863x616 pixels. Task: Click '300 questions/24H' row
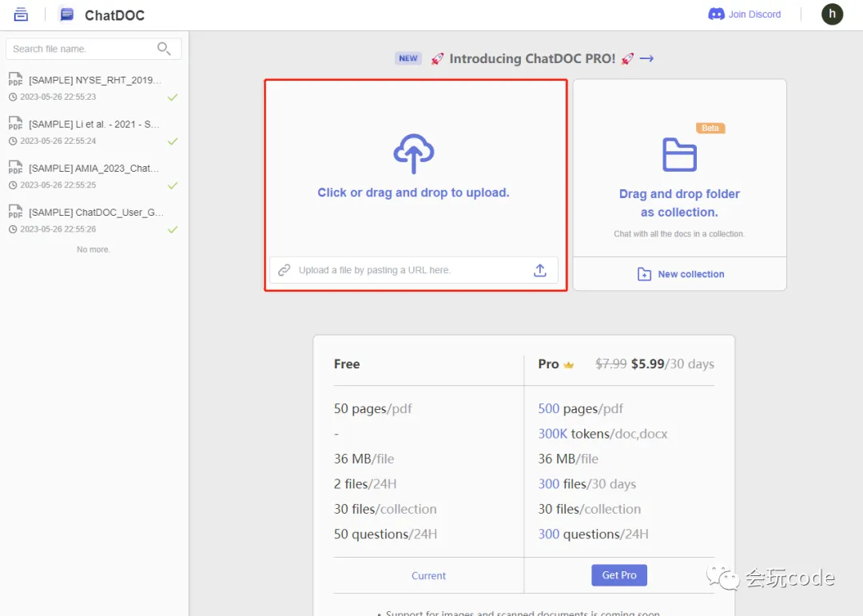593,534
